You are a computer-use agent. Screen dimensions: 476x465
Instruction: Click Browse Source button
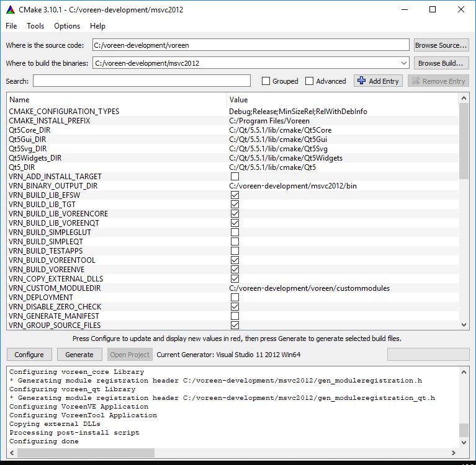click(441, 45)
